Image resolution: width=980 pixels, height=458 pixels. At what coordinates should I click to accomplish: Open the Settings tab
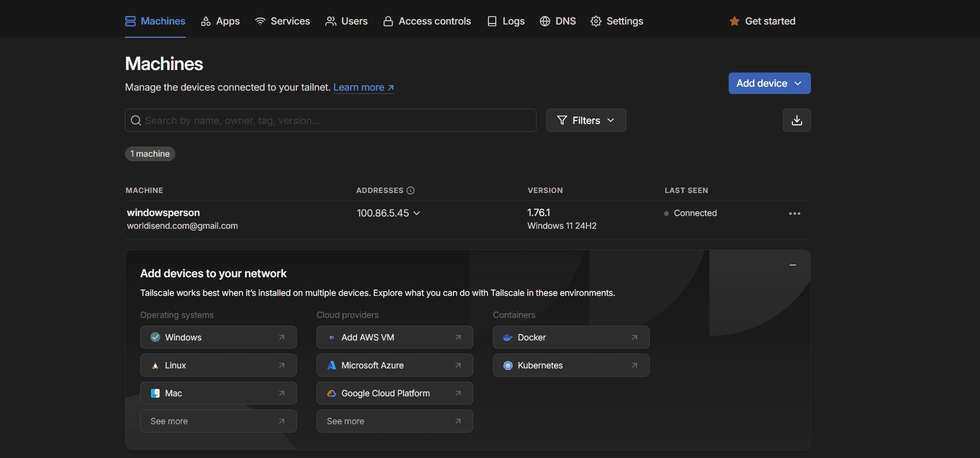tap(617, 21)
